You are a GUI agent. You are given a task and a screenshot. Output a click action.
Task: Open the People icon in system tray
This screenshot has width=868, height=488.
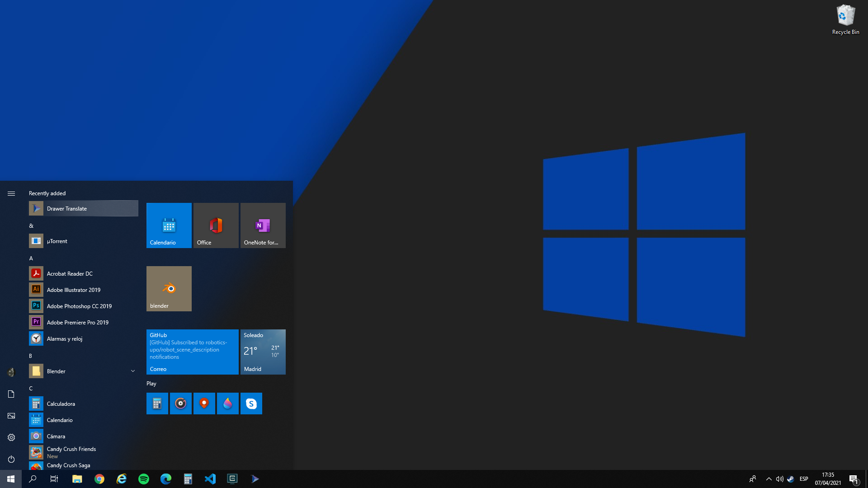pos(753,479)
